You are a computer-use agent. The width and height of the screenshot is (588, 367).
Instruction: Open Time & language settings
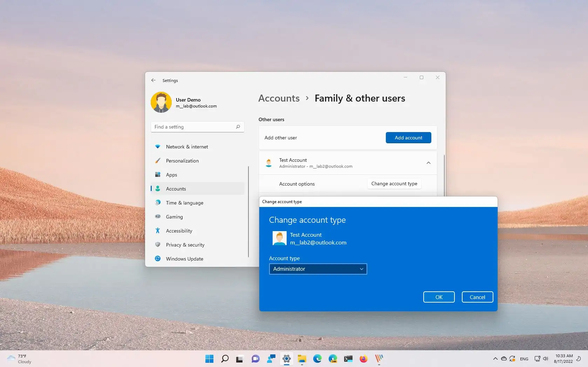click(x=198, y=203)
